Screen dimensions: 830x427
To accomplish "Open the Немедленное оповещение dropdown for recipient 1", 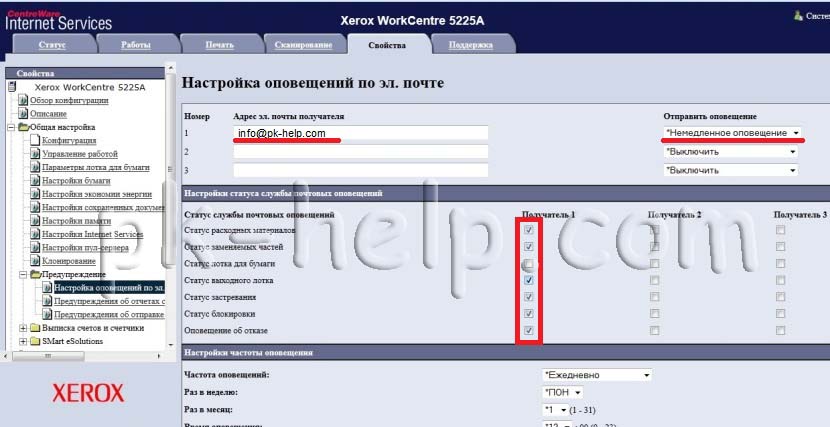I will tap(732, 133).
